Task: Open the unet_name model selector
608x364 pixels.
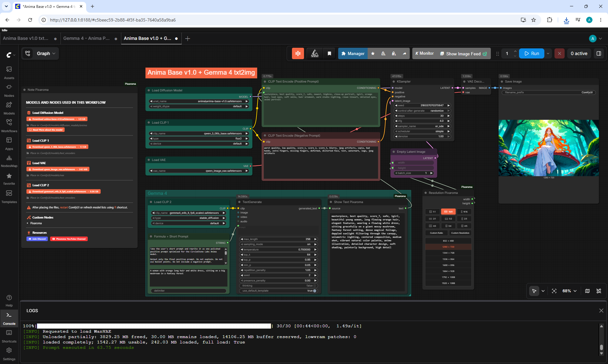Action: [x=199, y=101]
